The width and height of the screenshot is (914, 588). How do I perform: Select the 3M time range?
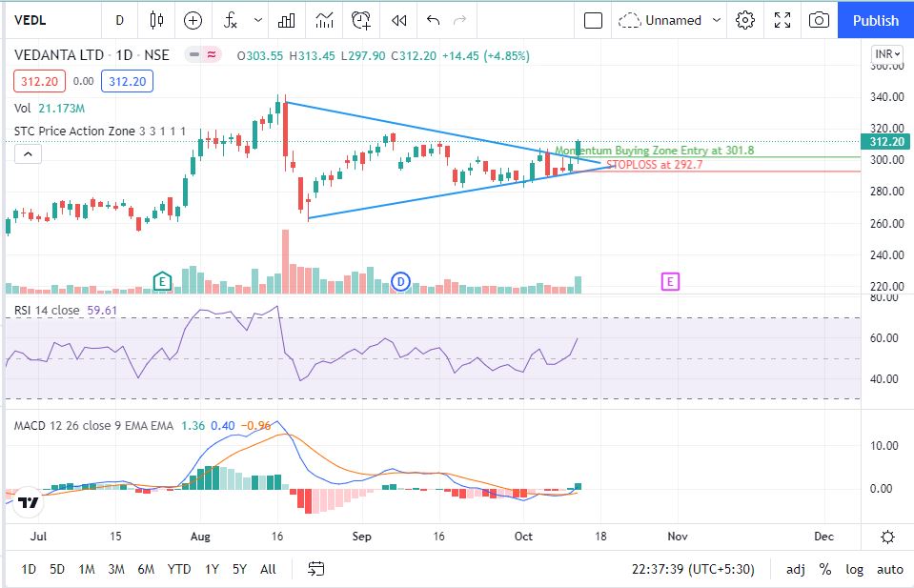coord(116,569)
